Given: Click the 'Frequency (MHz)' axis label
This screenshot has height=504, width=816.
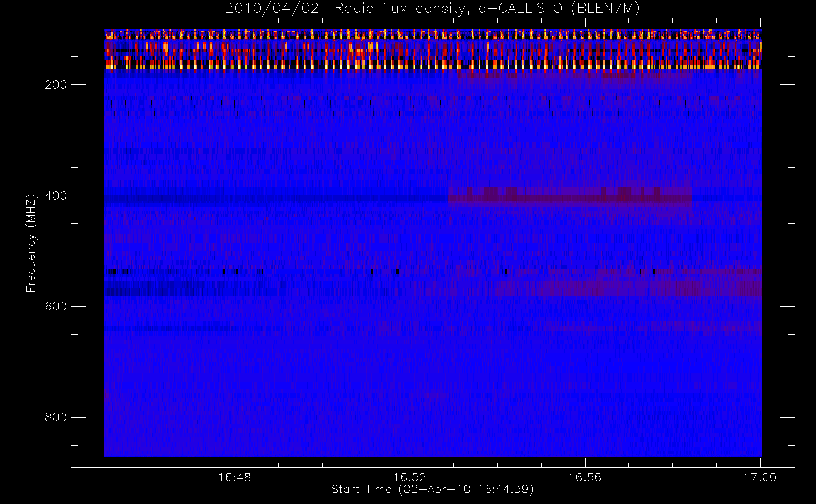Looking at the screenshot, I should point(31,243).
